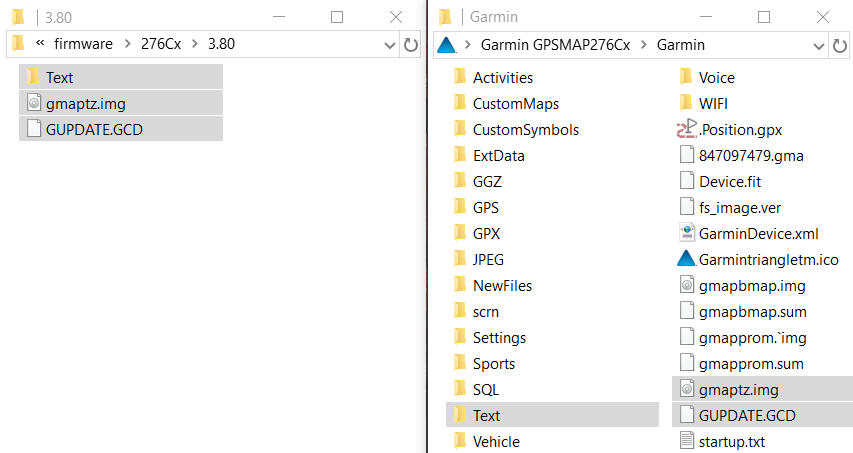Screen dimensions: 853x453
Task: Open address history dropdown in 3.80 window
Action: (390, 45)
